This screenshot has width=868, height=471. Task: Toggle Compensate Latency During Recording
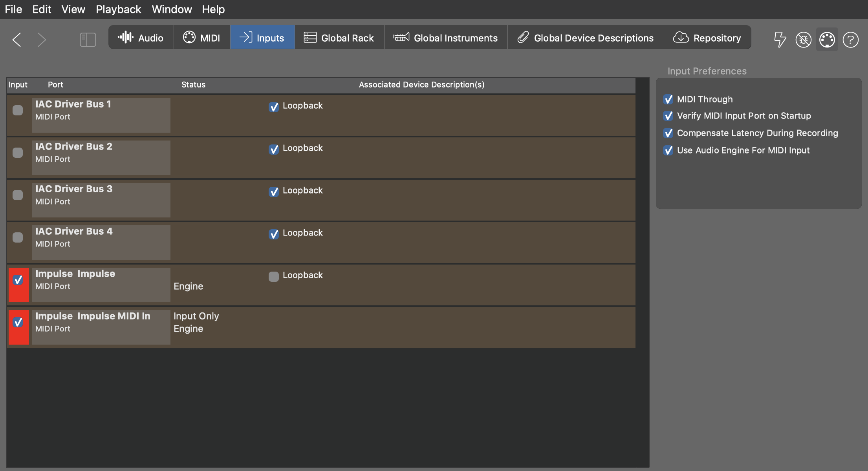point(668,133)
